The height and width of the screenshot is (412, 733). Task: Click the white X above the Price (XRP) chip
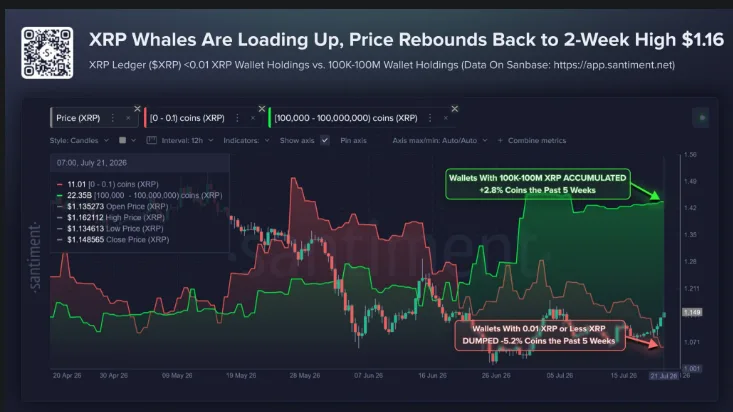(x=137, y=108)
